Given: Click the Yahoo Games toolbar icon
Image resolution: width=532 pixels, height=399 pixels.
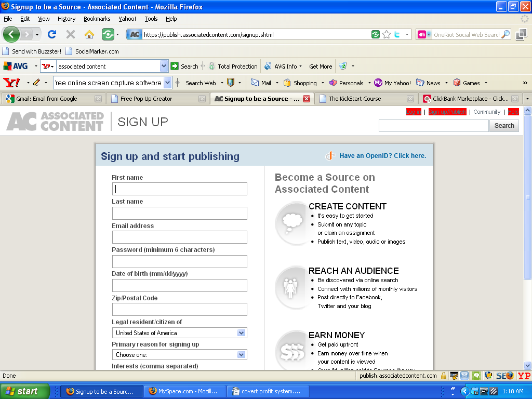Looking at the screenshot, I should click(x=457, y=83).
